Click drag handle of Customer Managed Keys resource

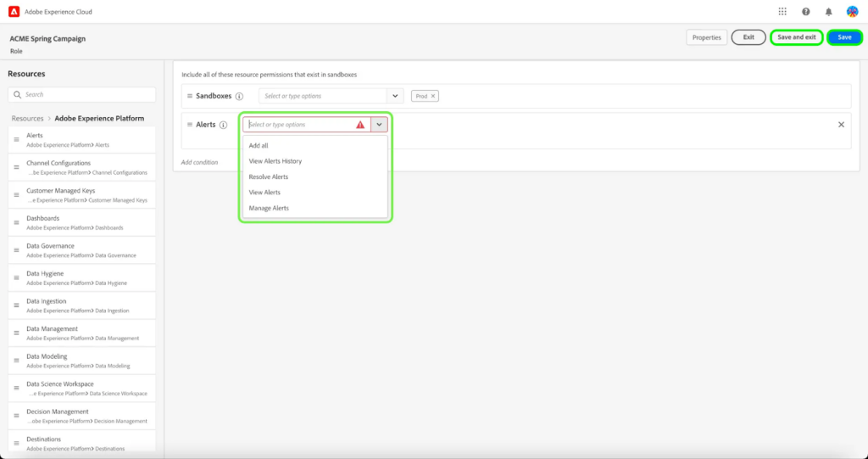click(17, 195)
